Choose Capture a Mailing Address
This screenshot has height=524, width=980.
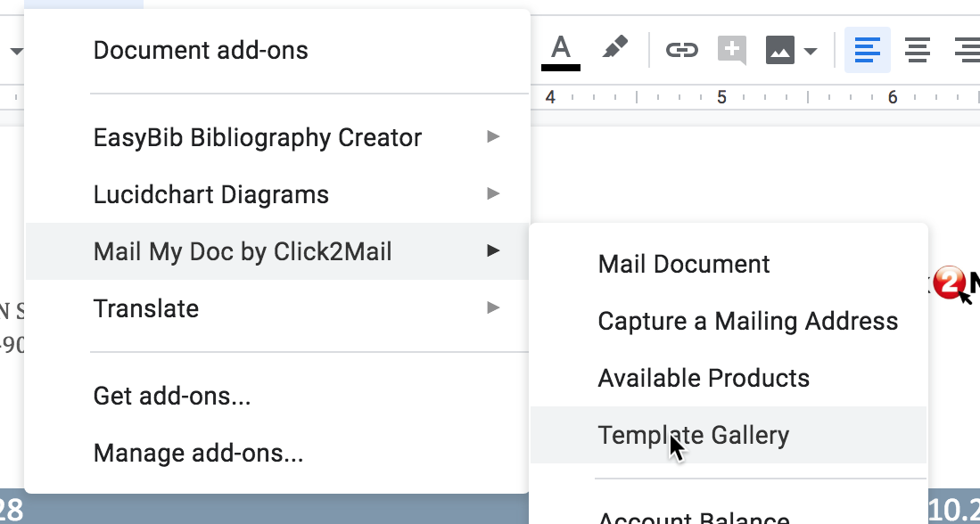point(729,321)
